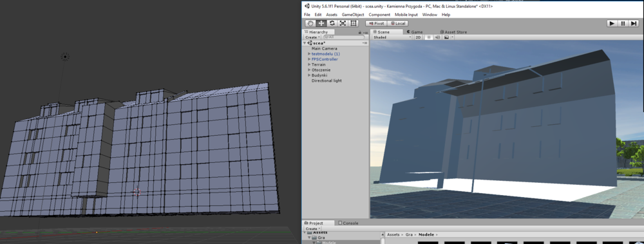Open the scea scene options menu
The image size is (644, 244).
point(365,42)
